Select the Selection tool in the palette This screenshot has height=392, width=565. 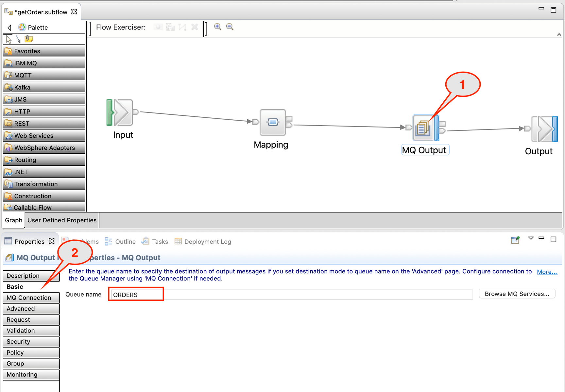(8, 39)
